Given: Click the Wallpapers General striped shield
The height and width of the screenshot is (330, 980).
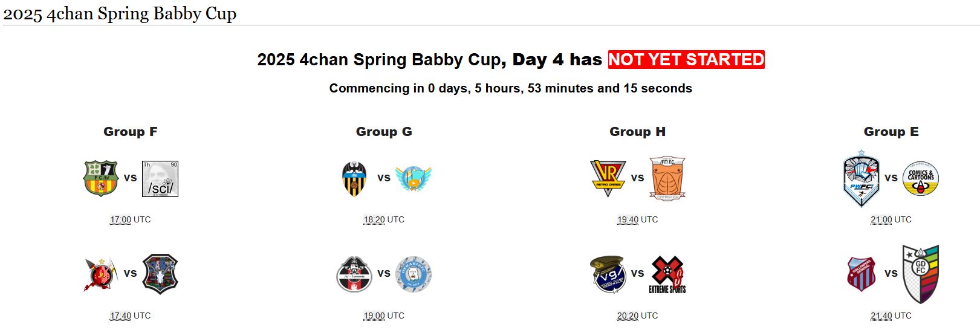Looking at the screenshot, I should tap(862, 274).
